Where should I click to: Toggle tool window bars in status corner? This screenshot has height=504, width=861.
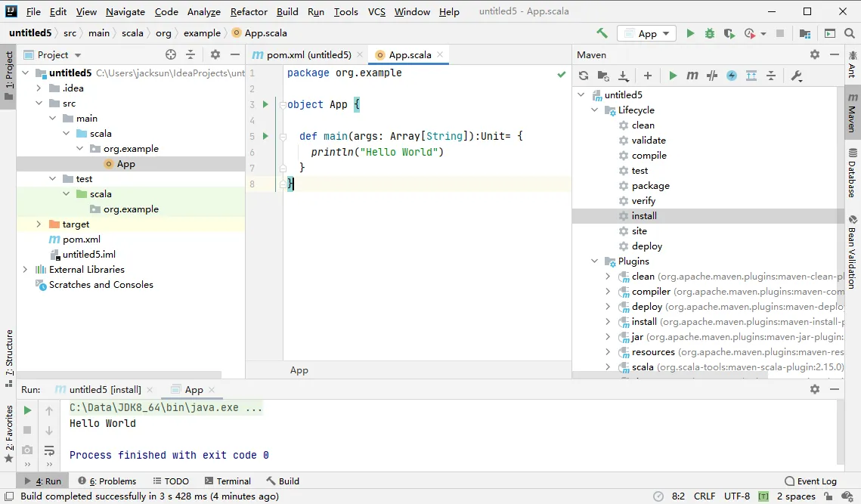tap(9, 496)
